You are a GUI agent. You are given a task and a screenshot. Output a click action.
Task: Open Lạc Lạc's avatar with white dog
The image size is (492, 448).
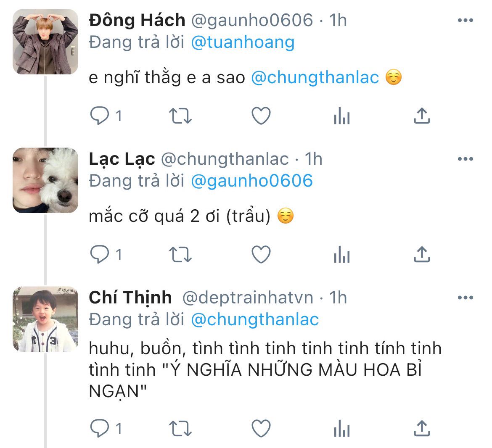click(x=45, y=180)
